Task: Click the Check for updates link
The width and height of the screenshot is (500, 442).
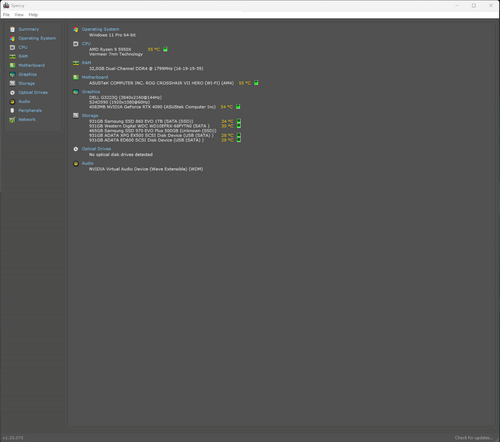Action: point(474,438)
